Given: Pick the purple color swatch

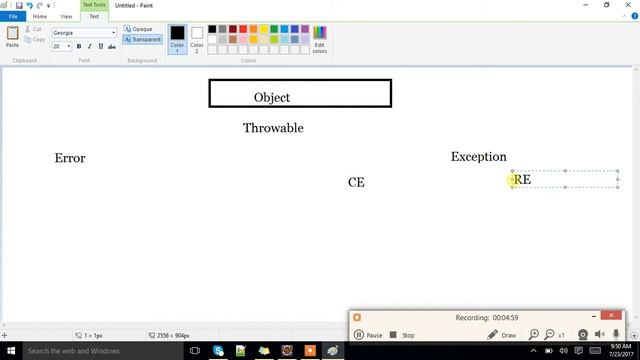Looking at the screenshot, I should (305, 29).
